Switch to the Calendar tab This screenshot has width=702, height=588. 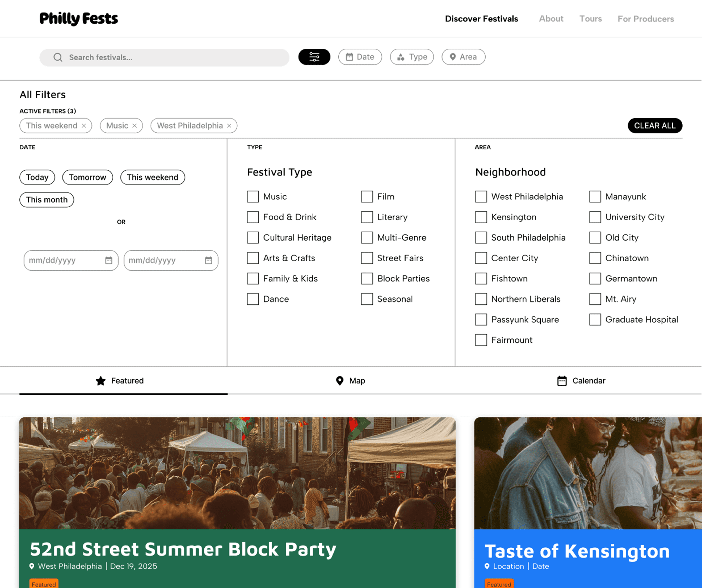581,381
